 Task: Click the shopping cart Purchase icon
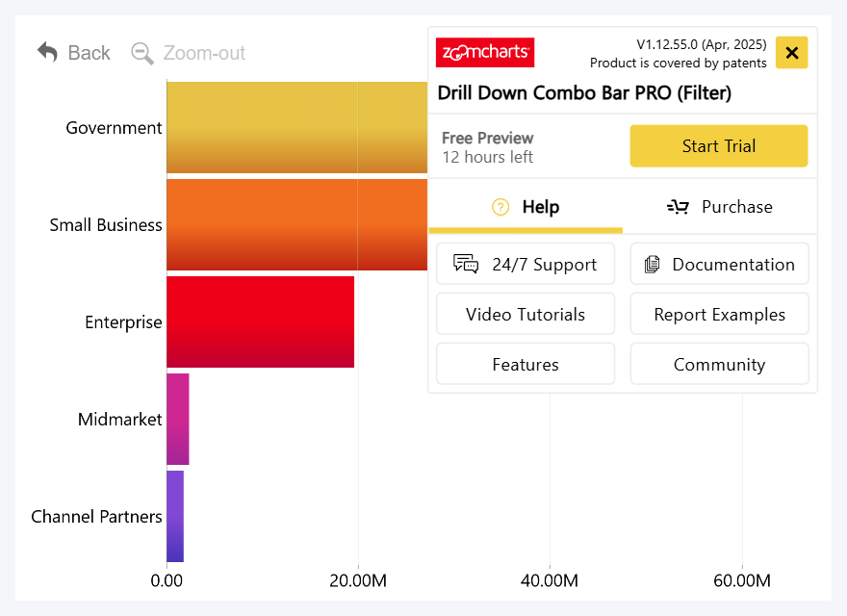point(678,207)
